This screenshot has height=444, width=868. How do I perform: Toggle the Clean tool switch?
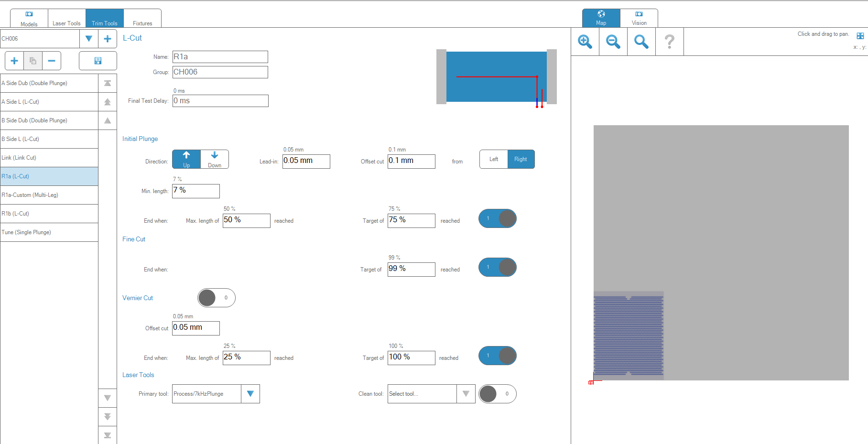[x=498, y=394]
